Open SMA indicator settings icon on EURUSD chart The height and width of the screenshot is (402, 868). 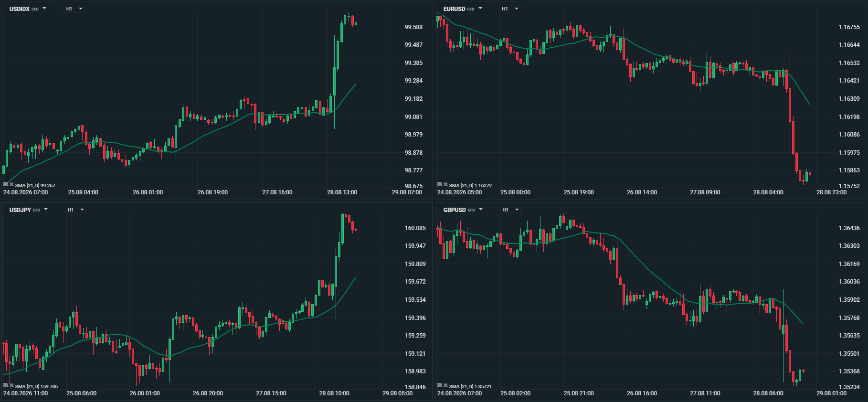(440, 184)
